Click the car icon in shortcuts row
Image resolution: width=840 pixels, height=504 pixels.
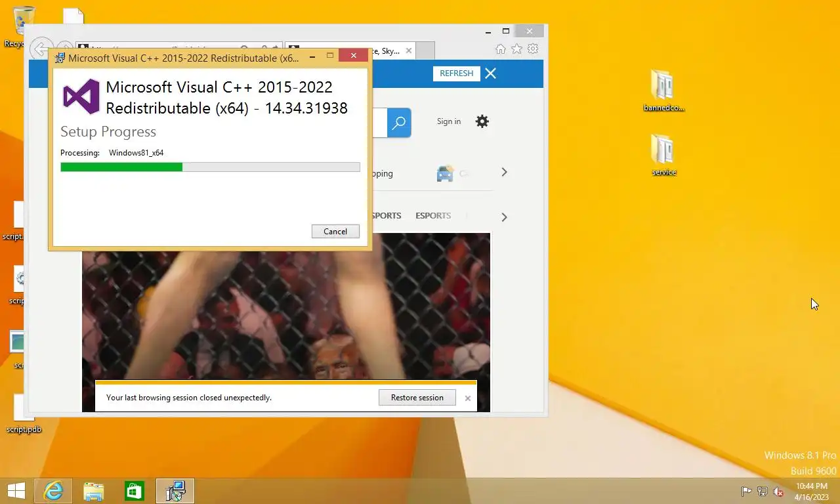pyautogui.click(x=445, y=173)
